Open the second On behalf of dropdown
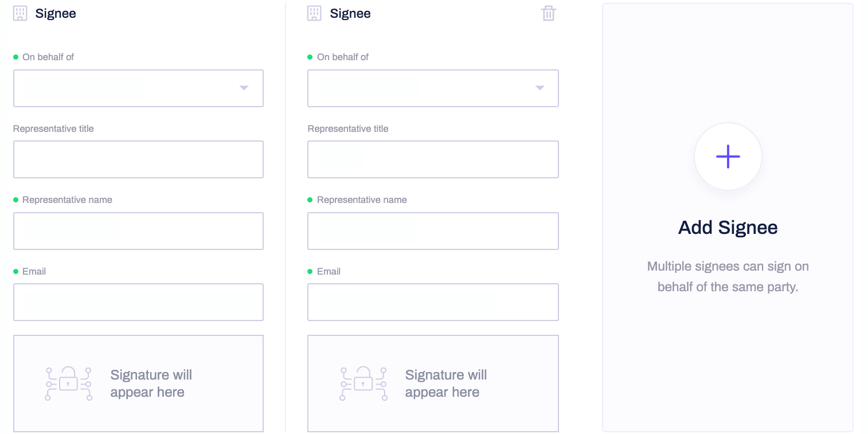This screenshot has width=868, height=434. click(433, 88)
